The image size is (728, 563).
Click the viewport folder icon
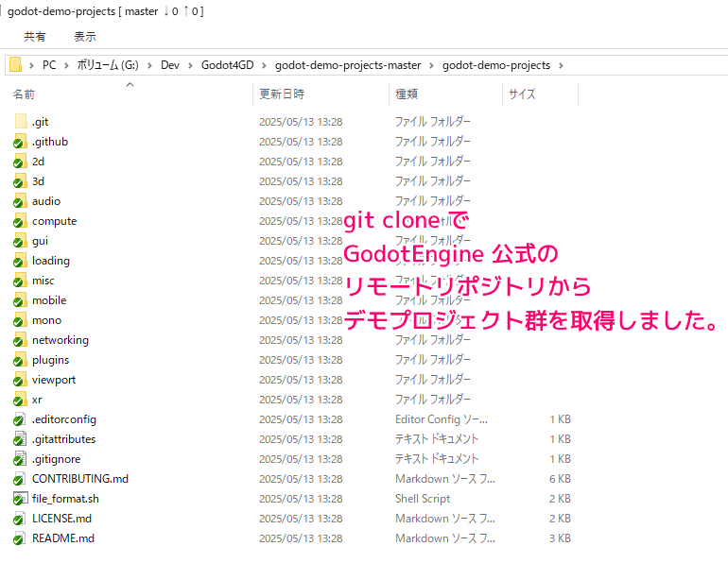click(x=20, y=380)
